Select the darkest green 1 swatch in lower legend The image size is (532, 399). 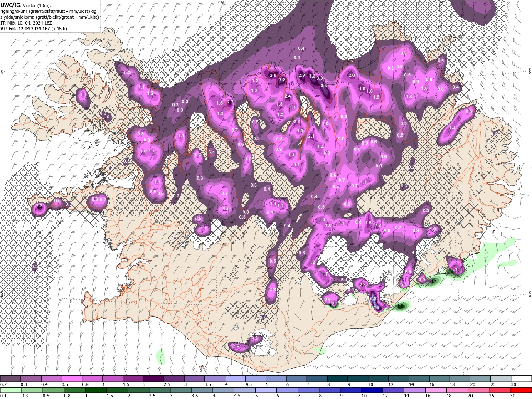pyautogui.click(x=96, y=390)
